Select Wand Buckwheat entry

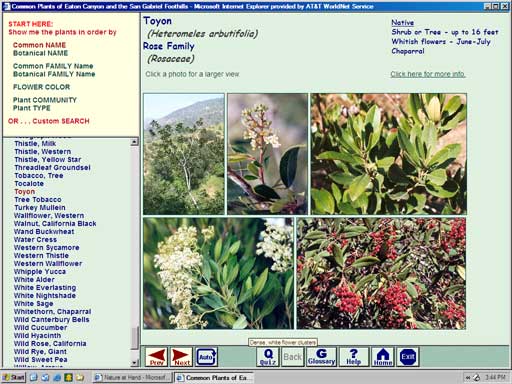click(x=44, y=232)
